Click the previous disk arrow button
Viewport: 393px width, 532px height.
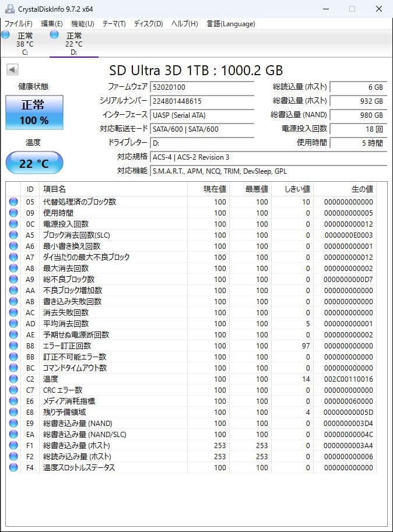(x=12, y=69)
